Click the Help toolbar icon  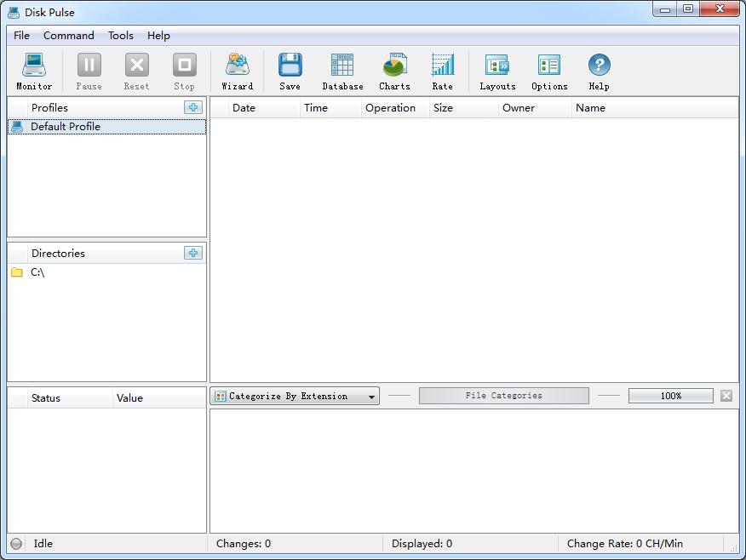[x=599, y=71]
